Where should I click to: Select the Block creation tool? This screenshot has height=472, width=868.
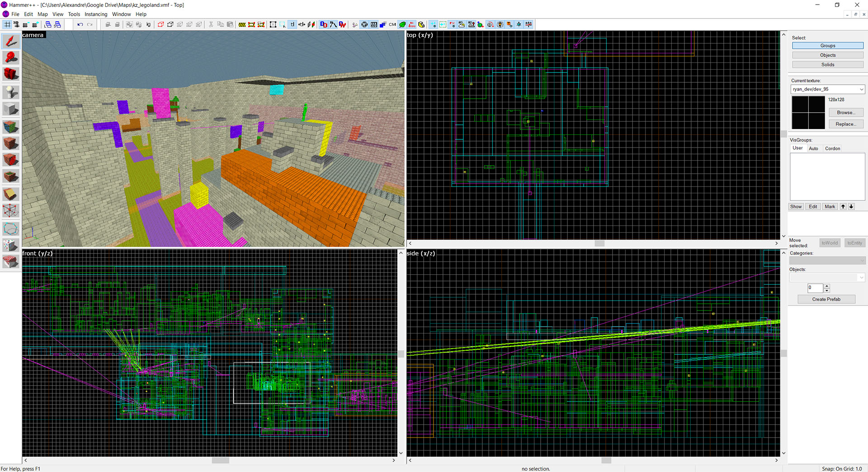(10, 109)
